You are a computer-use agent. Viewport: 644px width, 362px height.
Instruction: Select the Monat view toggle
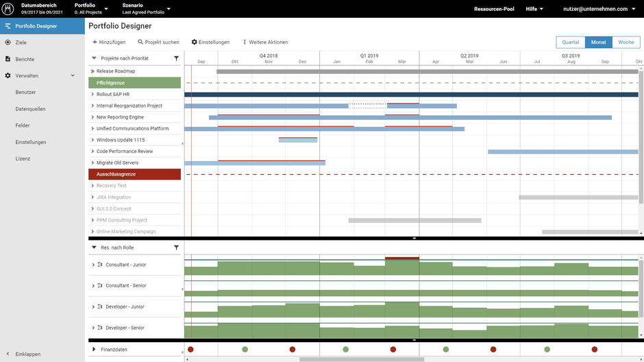pos(598,42)
